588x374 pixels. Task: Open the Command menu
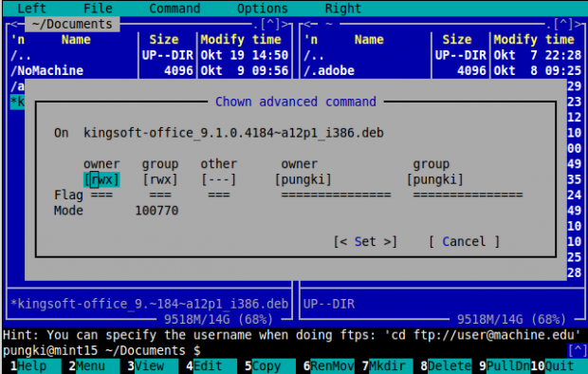175,9
